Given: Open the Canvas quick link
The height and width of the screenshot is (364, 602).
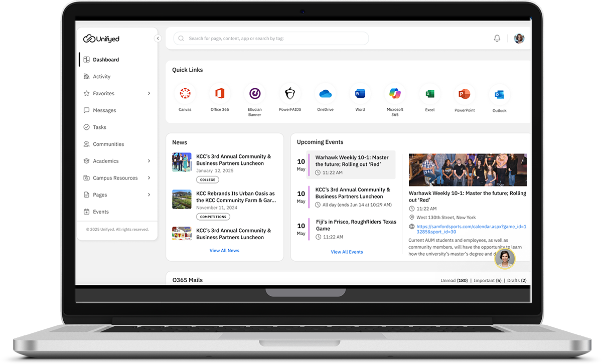Looking at the screenshot, I should [185, 94].
